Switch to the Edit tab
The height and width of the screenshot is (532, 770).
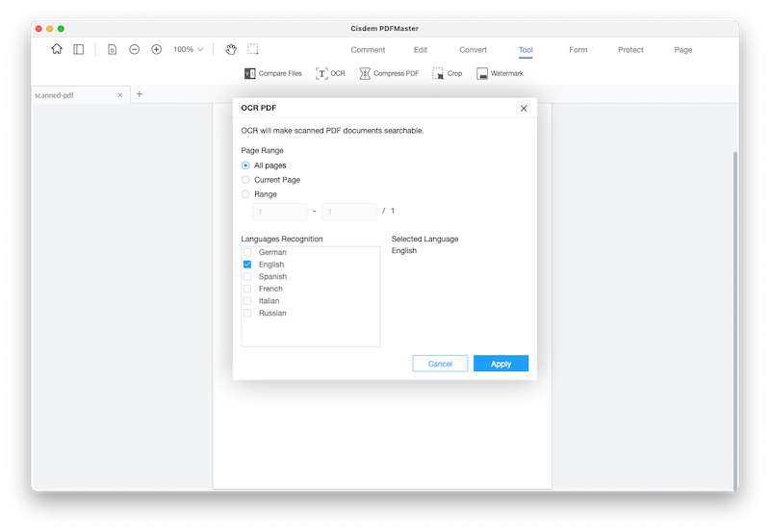[x=421, y=50]
